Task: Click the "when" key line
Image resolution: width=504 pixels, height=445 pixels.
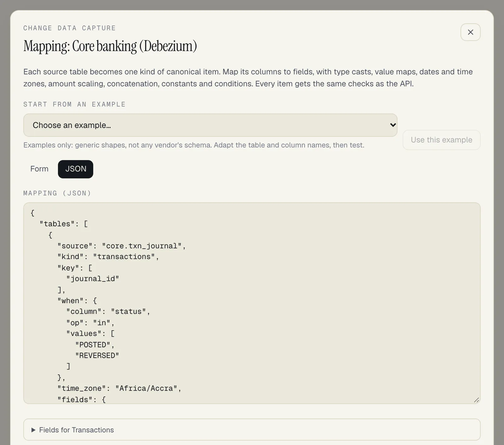Action: point(77,301)
